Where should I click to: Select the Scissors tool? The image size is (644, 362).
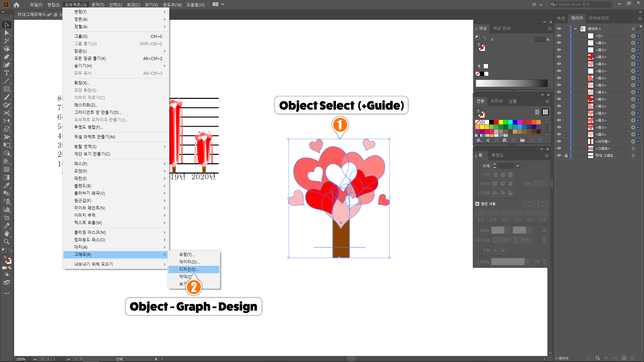(x=6, y=113)
